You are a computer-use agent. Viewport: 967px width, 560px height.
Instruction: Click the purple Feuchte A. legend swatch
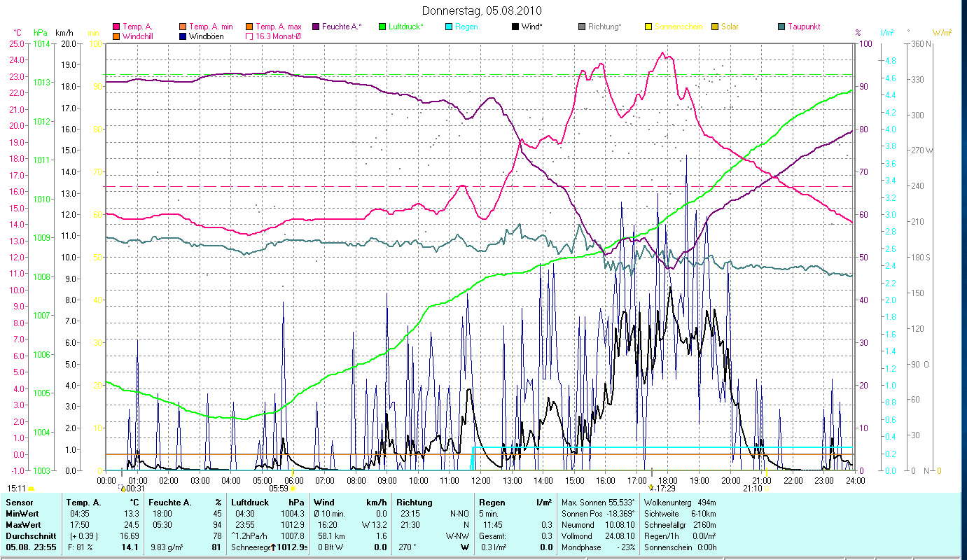point(316,27)
